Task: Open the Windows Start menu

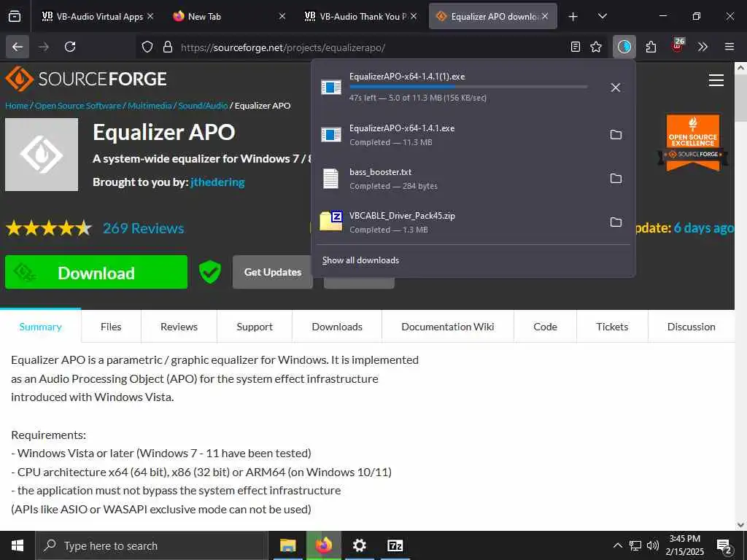Action: pos(18,545)
